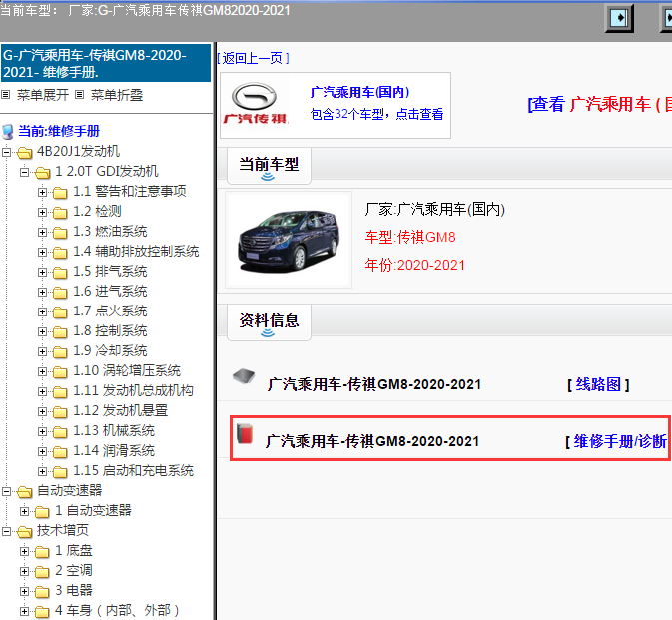
Task: Select the 1.4 辅助排放控制系统 tree item
Action: 136,251
